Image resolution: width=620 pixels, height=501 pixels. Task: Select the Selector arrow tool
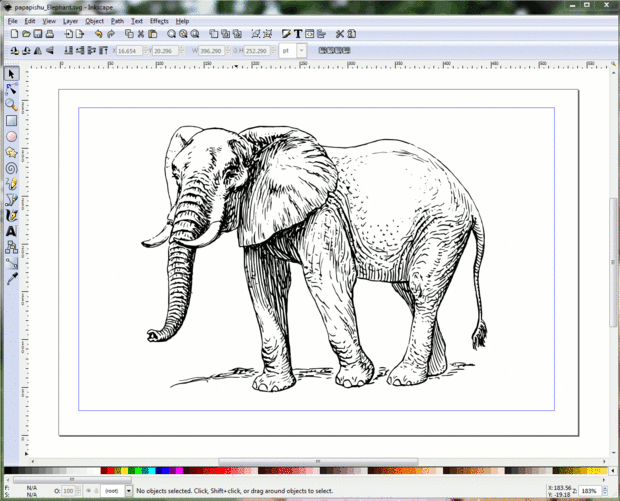click(x=11, y=74)
